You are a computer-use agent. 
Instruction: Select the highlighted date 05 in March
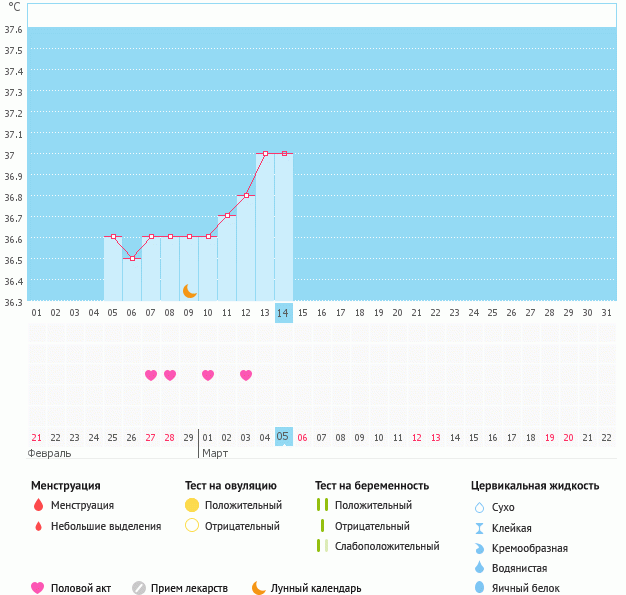click(x=284, y=436)
